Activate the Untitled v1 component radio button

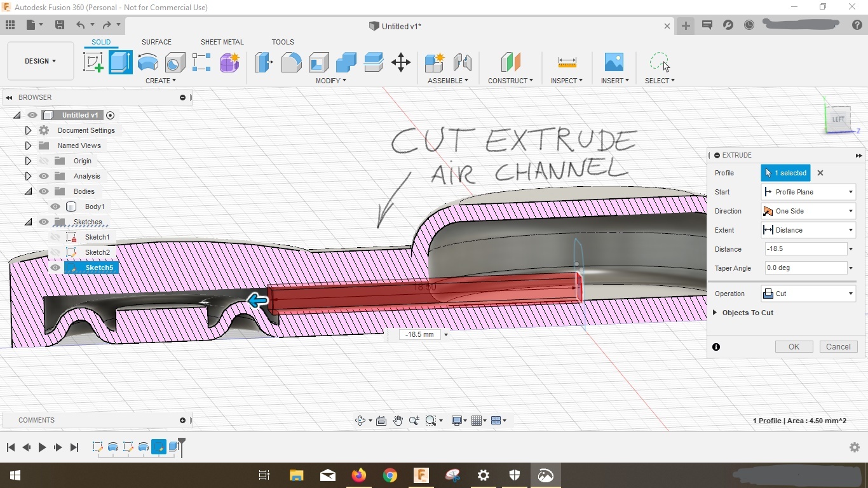[x=111, y=115]
